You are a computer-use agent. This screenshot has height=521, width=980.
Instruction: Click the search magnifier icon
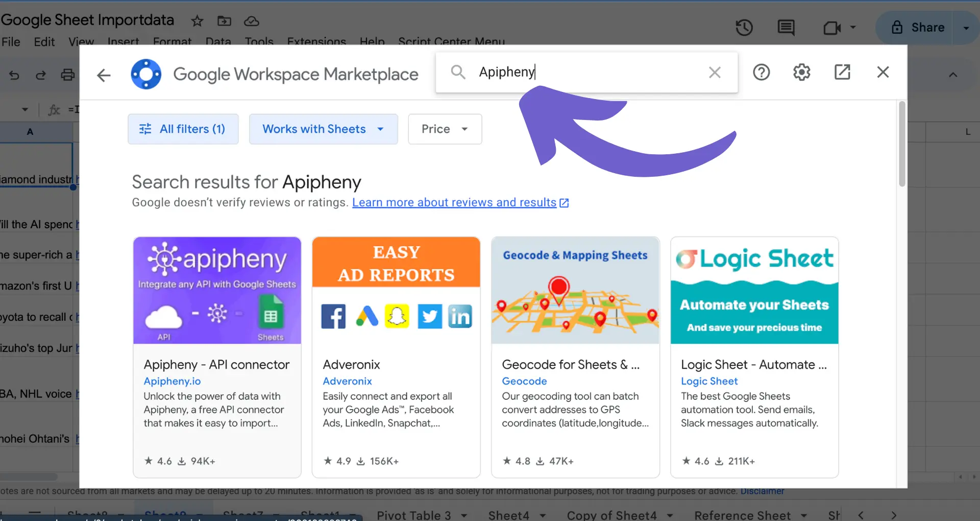(x=458, y=72)
